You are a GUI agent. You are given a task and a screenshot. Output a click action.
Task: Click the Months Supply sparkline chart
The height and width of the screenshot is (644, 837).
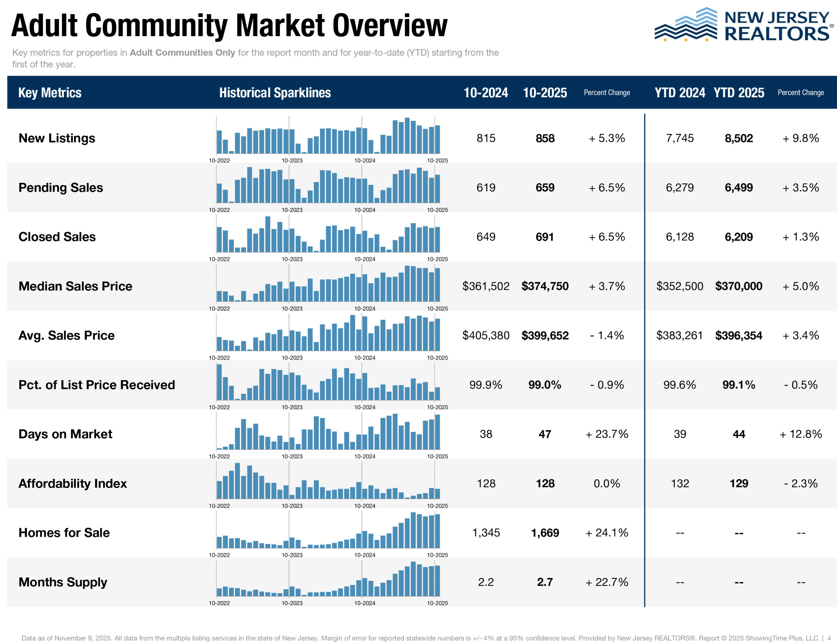coord(328,580)
